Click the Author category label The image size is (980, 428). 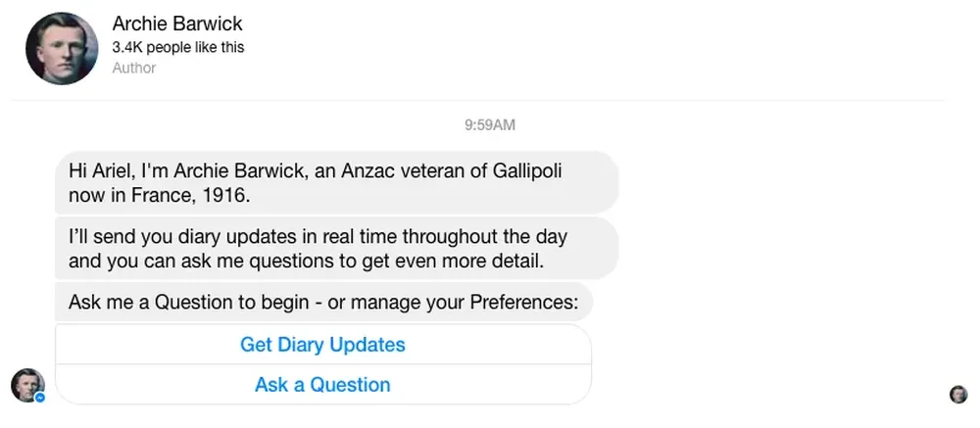[x=133, y=69]
